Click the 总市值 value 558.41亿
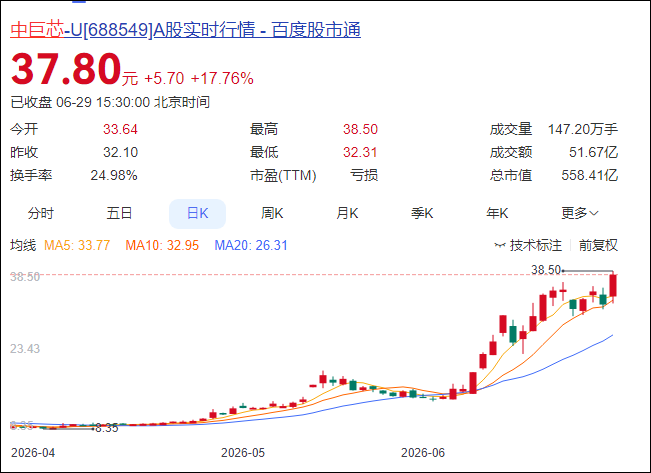The height and width of the screenshot is (473, 651). (x=590, y=175)
